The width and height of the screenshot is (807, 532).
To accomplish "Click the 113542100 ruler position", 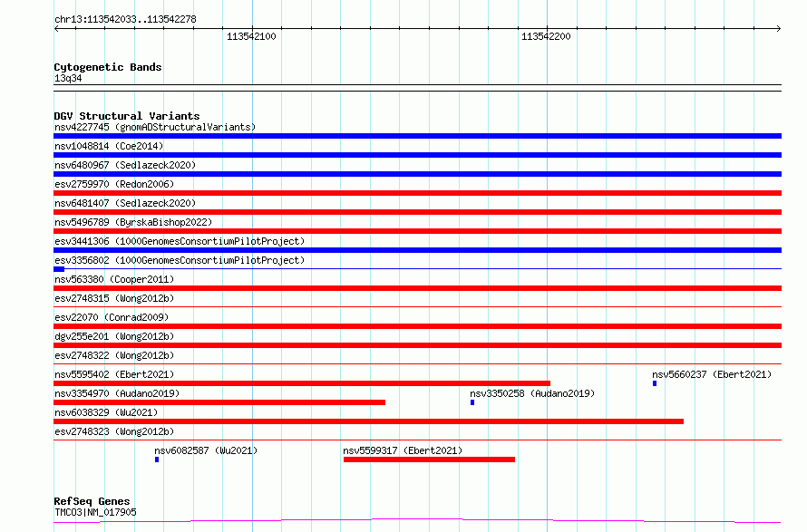I will (251, 36).
